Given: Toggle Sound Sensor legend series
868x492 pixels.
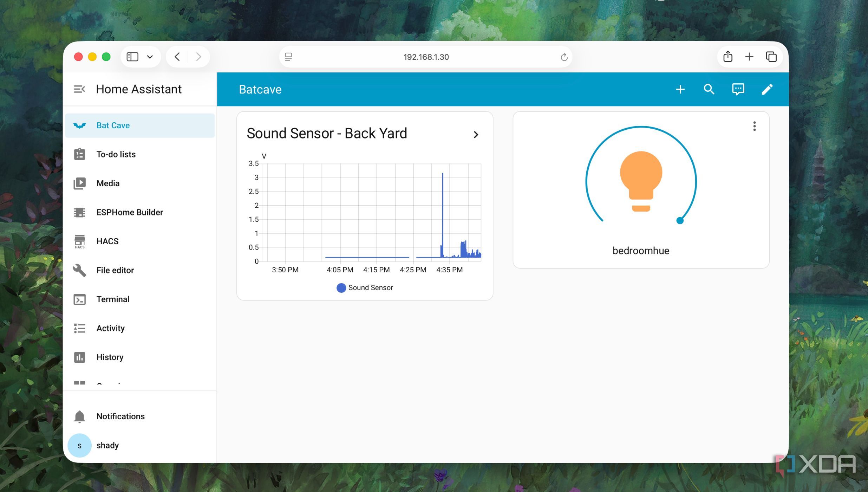Looking at the screenshot, I should click(365, 288).
